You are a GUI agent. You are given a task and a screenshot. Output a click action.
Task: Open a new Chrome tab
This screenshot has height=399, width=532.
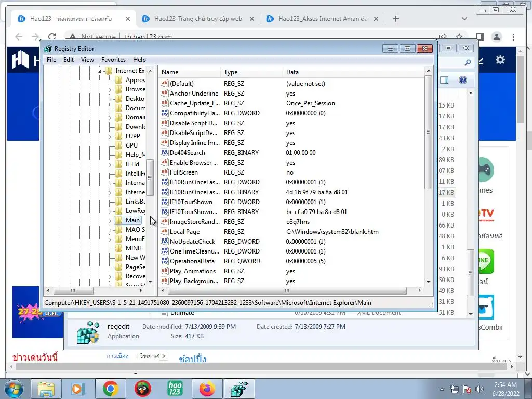click(395, 19)
